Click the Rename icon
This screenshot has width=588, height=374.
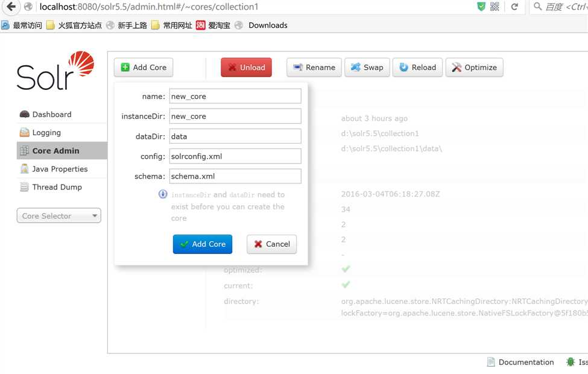[x=298, y=67]
